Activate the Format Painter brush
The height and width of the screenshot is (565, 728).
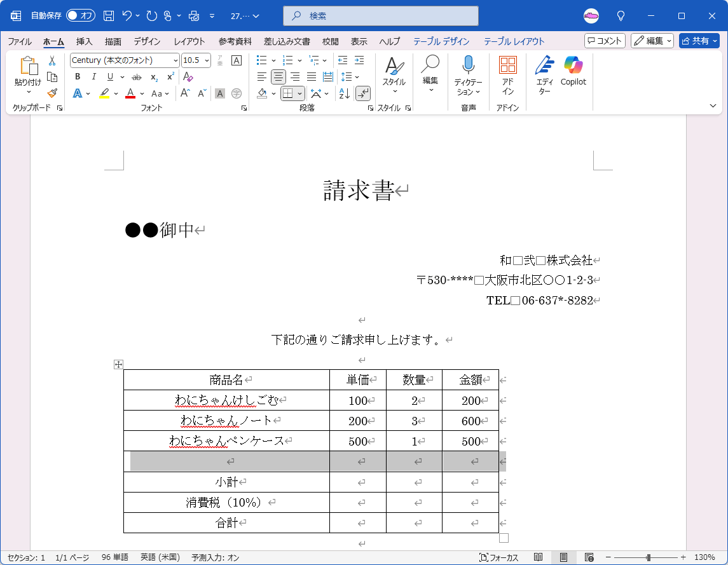click(x=52, y=93)
